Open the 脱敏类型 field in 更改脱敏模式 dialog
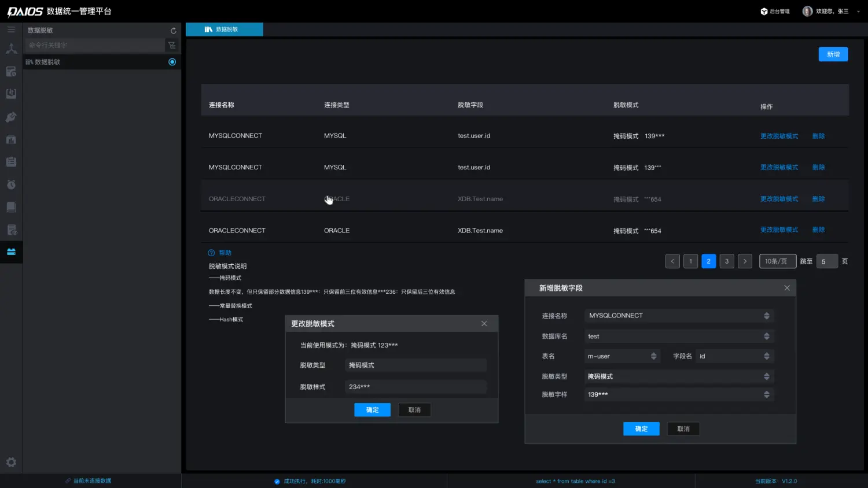868x488 pixels. [415, 365]
